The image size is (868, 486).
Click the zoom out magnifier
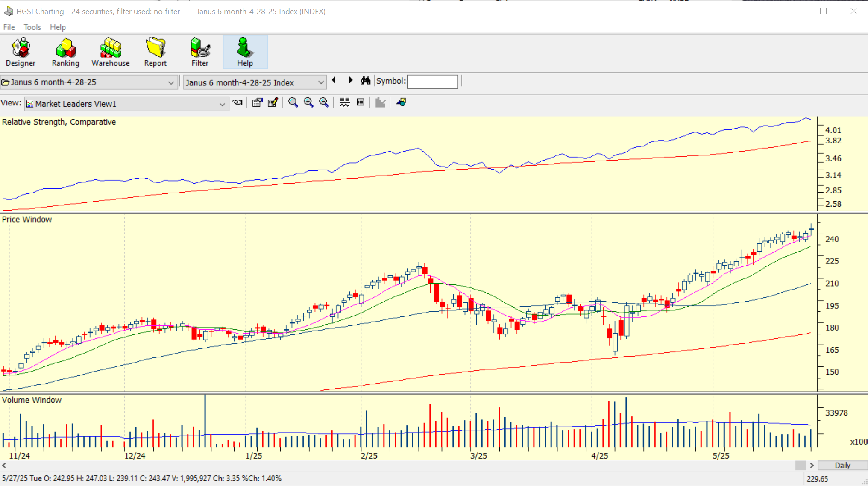tap(324, 102)
